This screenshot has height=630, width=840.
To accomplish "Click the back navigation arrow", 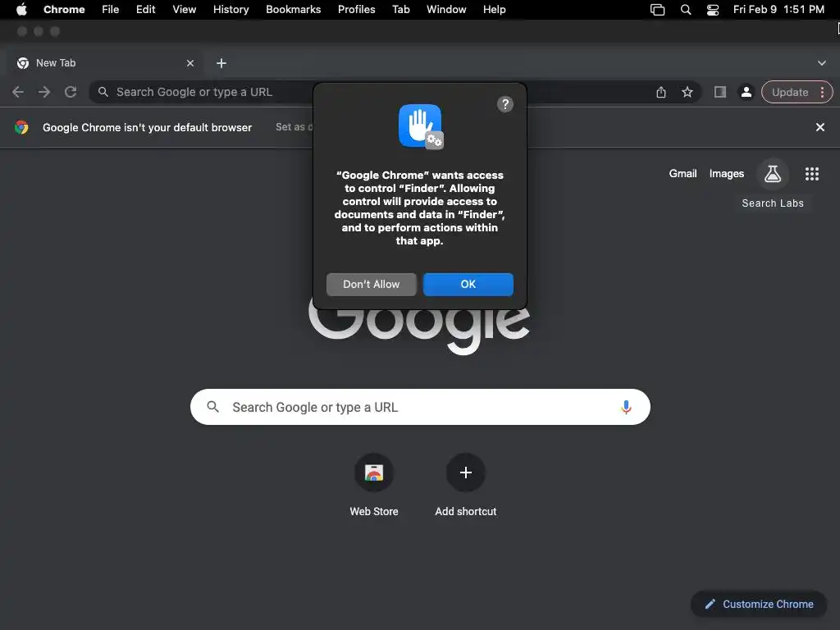I will click(18, 92).
